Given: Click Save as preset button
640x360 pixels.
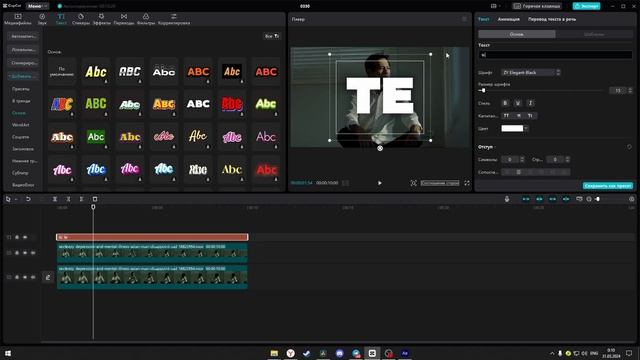Looking at the screenshot, I should [608, 186].
